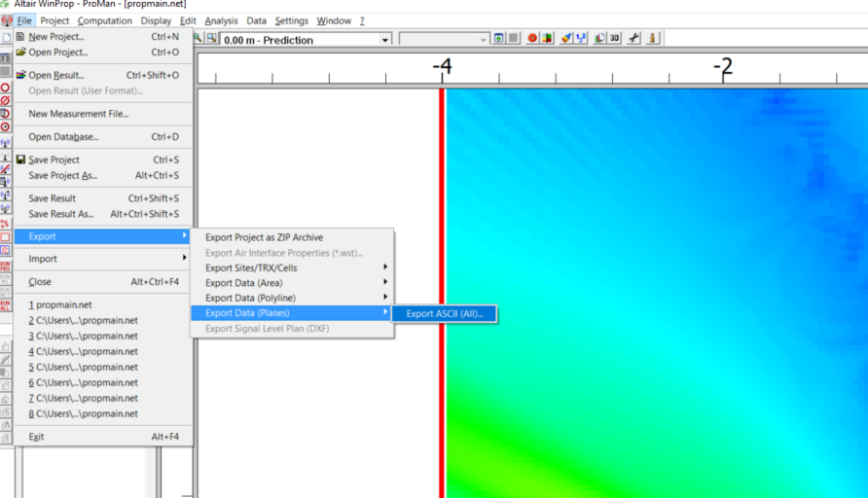This screenshot has height=498, width=868.
Task: Click the 3D view toolbar icon
Action: [614, 38]
